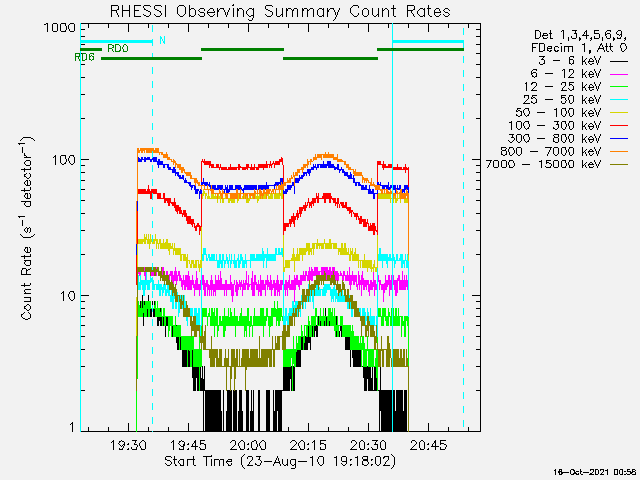Select the '25 - 50 keV' legend label
This screenshot has height=480, width=640.
click(562, 100)
